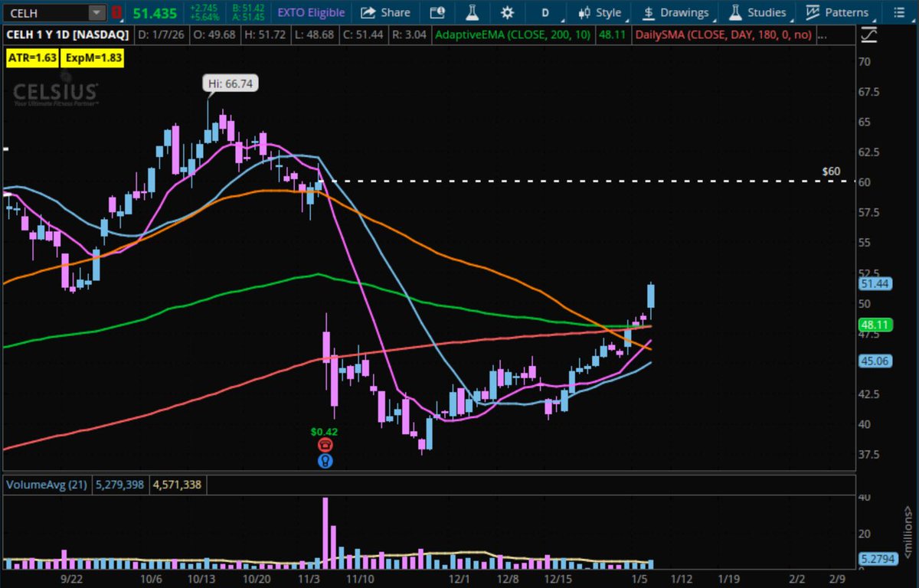Click the red symbol link color box
This screenshot has width=919, height=588.
[116, 12]
